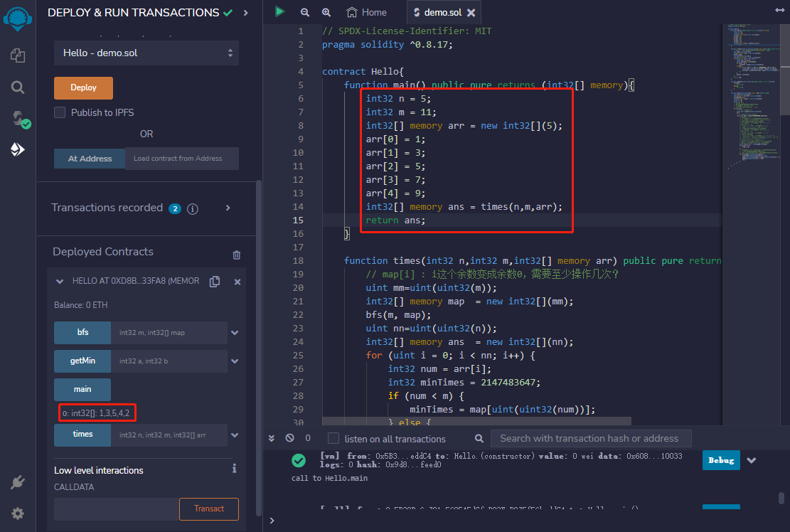This screenshot has height=532, width=790.
Task: Expand the bfs function parameters
Action: point(235,333)
